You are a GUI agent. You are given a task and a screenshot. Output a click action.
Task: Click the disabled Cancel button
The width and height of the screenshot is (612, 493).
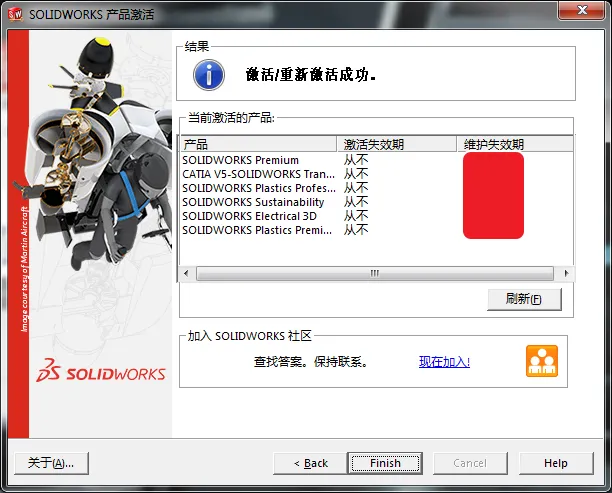[470, 463]
